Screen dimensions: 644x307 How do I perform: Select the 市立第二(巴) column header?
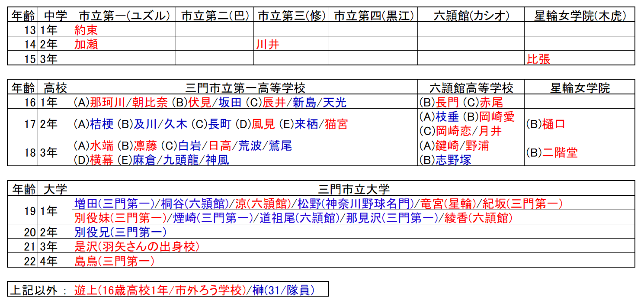click(x=215, y=16)
